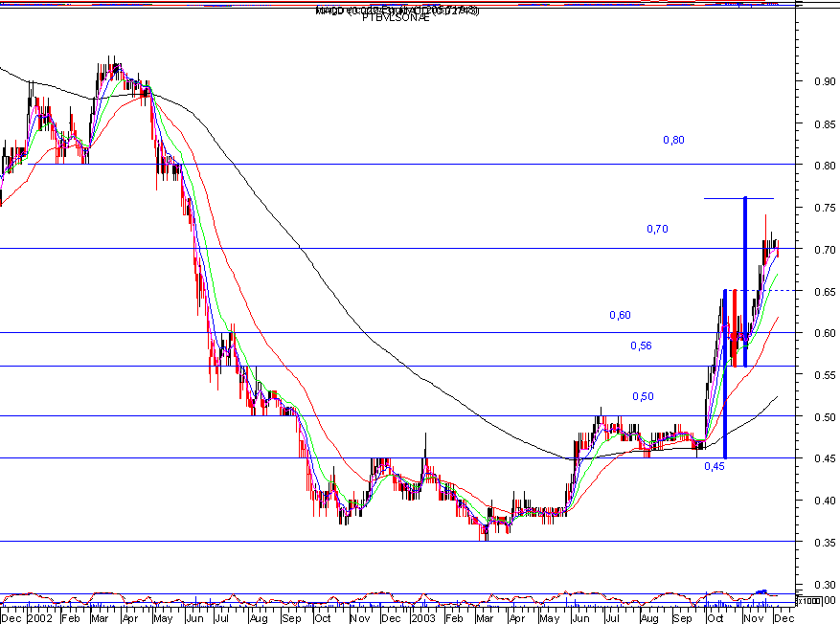Select the 0.85 price axis label

(x=825, y=124)
